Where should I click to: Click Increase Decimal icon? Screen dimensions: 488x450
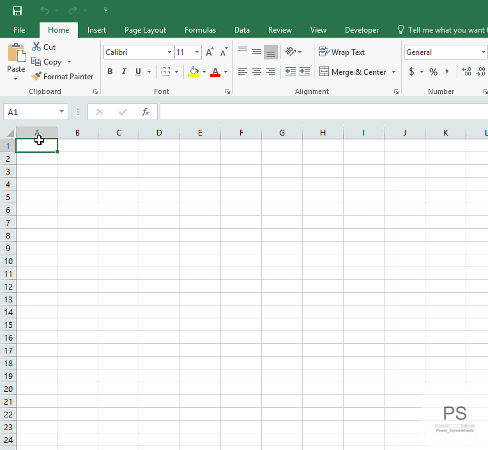click(x=466, y=71)
